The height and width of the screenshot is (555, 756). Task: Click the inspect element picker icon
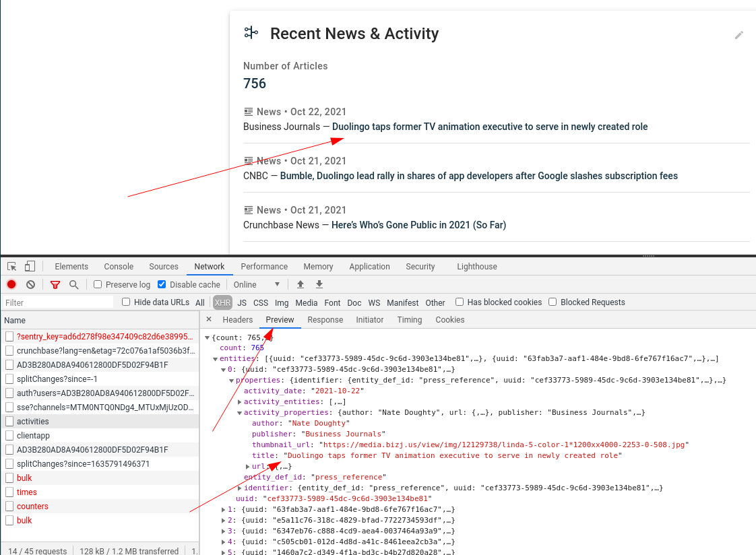(12, 267)
